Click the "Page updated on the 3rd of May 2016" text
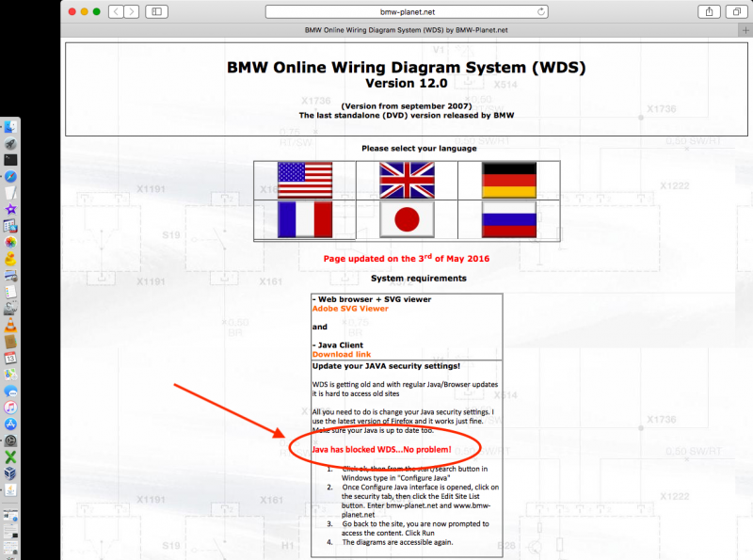The image size is (753, 560). point(407,259)
